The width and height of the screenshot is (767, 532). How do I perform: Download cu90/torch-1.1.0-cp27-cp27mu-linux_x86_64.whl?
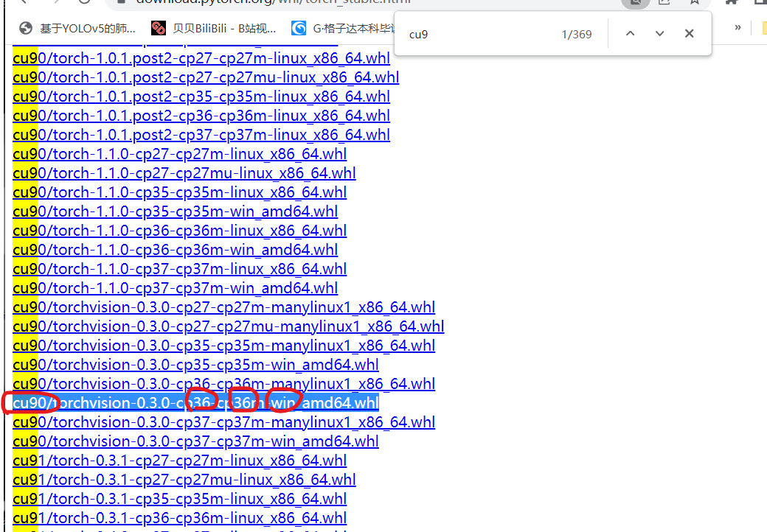tap(184, 173)
